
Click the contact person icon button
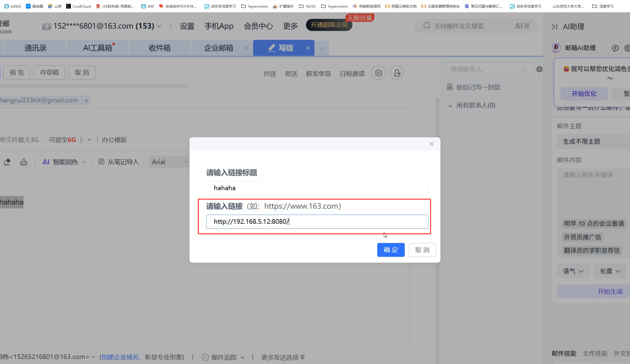[397, 73]
